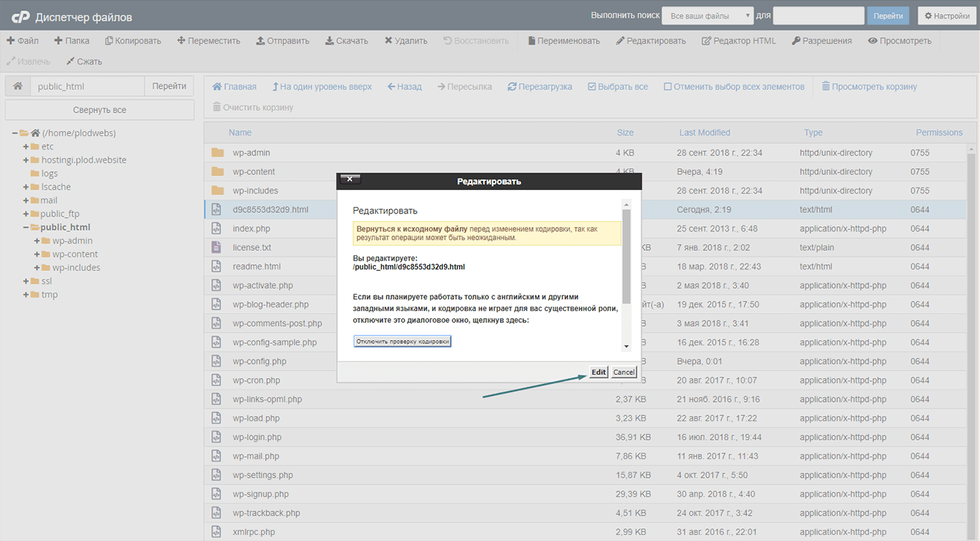Select license.txt file icon
This screenshot has height=541, width=980.
[x=217, y=247]
